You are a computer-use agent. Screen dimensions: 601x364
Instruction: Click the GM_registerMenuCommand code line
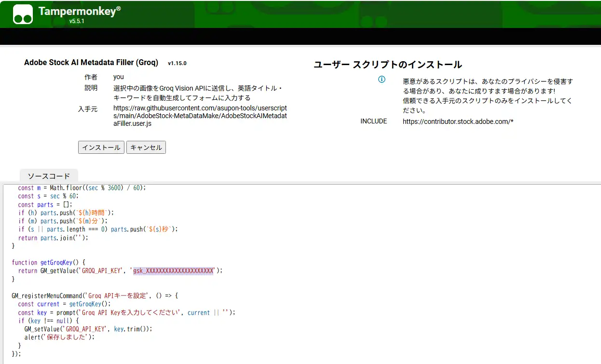pyautogui.click(x=95, y=296)
